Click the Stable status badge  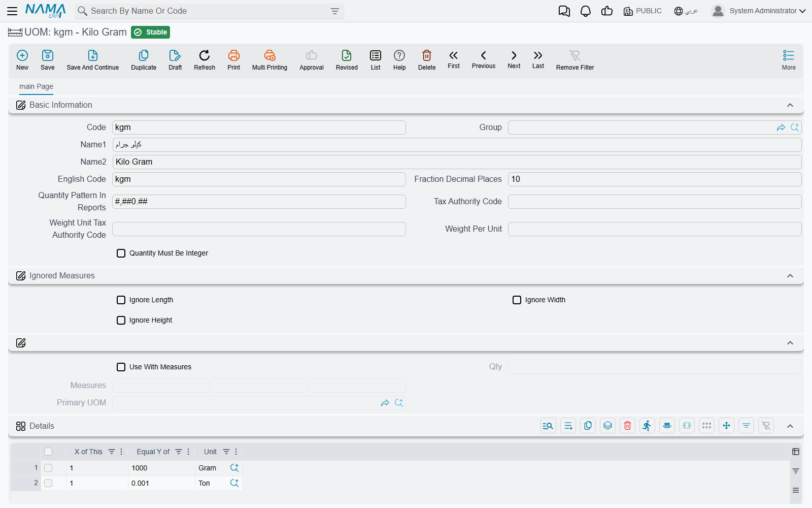[150, 32]
